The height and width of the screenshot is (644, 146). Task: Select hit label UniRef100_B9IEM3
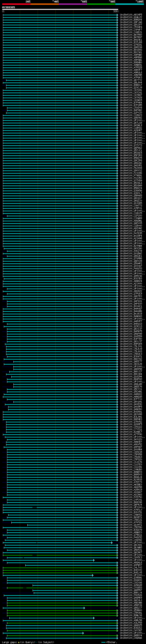[x=131, y=50]
